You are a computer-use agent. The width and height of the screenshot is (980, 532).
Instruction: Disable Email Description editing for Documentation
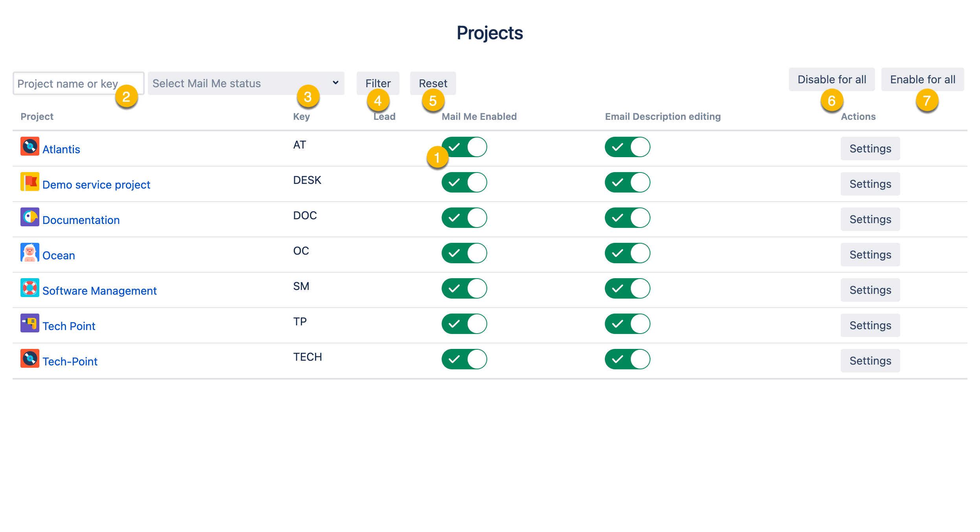tap(627, 218)
